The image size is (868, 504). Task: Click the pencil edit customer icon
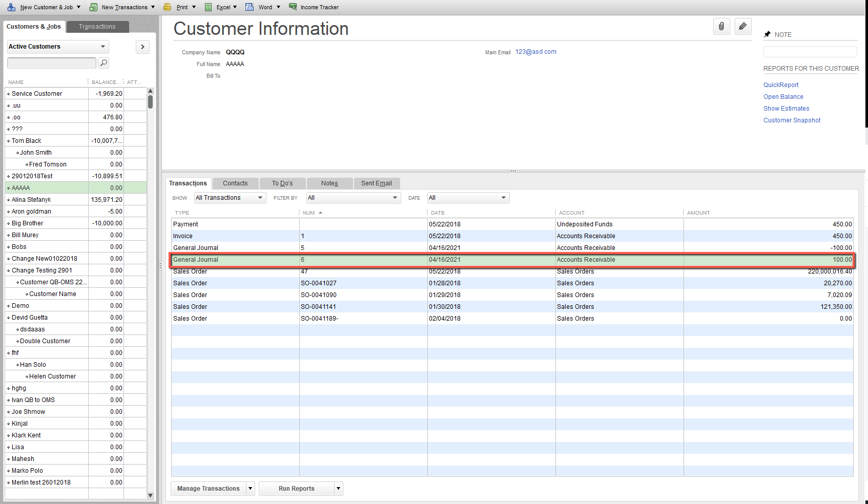pos(742,26)
